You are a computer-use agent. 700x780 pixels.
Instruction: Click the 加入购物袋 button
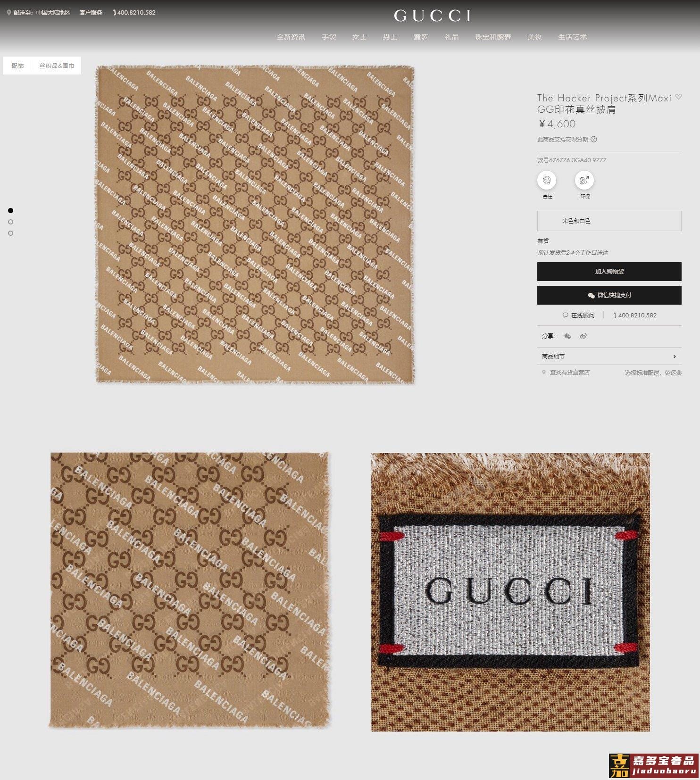click(x=609, y=272)
